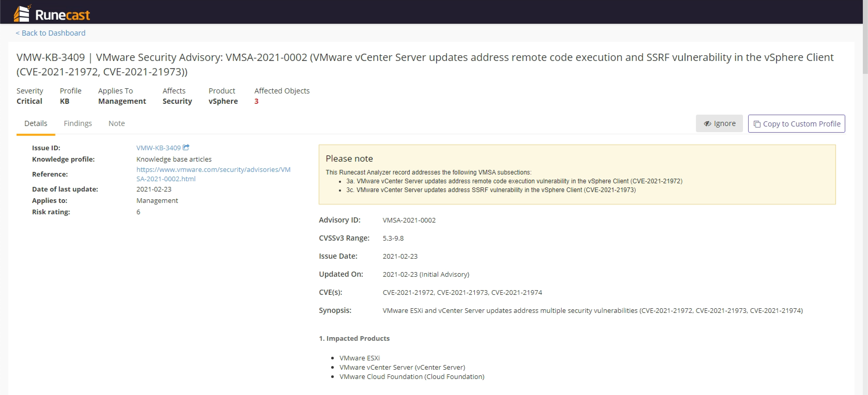Image resolution: width=868 pixels, height=395 pixels.
Task: Switch to the Findings tab
Action: pyautogui.click(x=78, y=123)
